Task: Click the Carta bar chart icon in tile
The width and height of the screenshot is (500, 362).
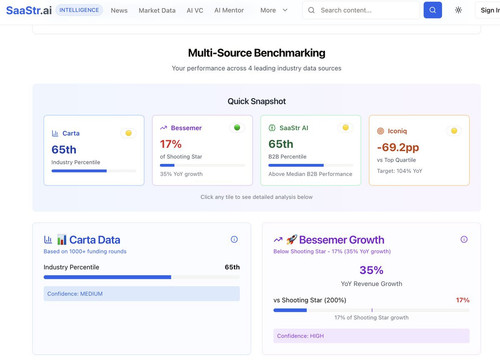Action: 55,133
